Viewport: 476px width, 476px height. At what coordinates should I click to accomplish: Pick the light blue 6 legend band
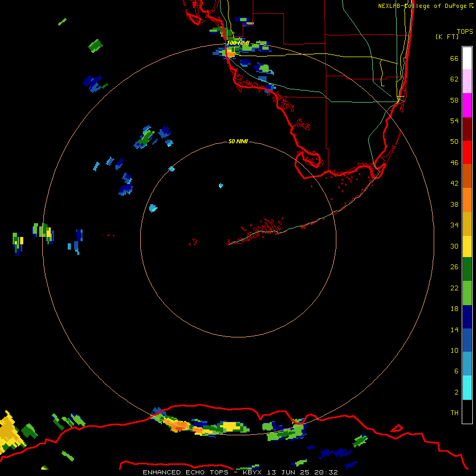467,364
